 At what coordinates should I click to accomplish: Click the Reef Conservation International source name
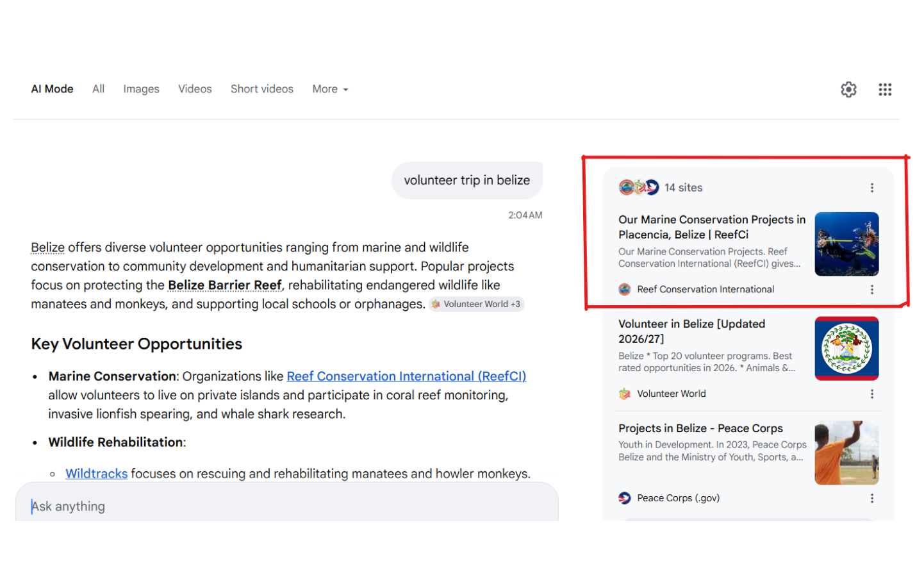pos(705,290)
